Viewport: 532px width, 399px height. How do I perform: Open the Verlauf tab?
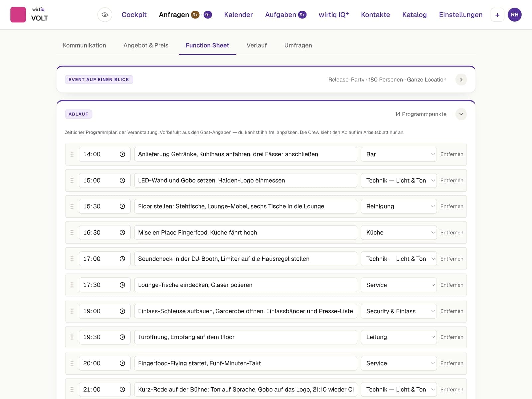pos(257,45)
